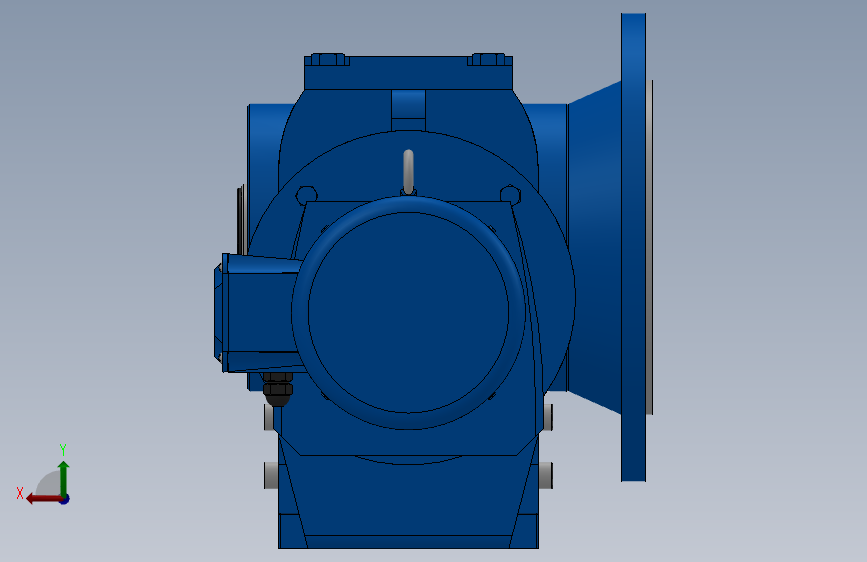Click the blue Z axis ball of triad
Screen dimensions: 867x562
coord(65,499)
